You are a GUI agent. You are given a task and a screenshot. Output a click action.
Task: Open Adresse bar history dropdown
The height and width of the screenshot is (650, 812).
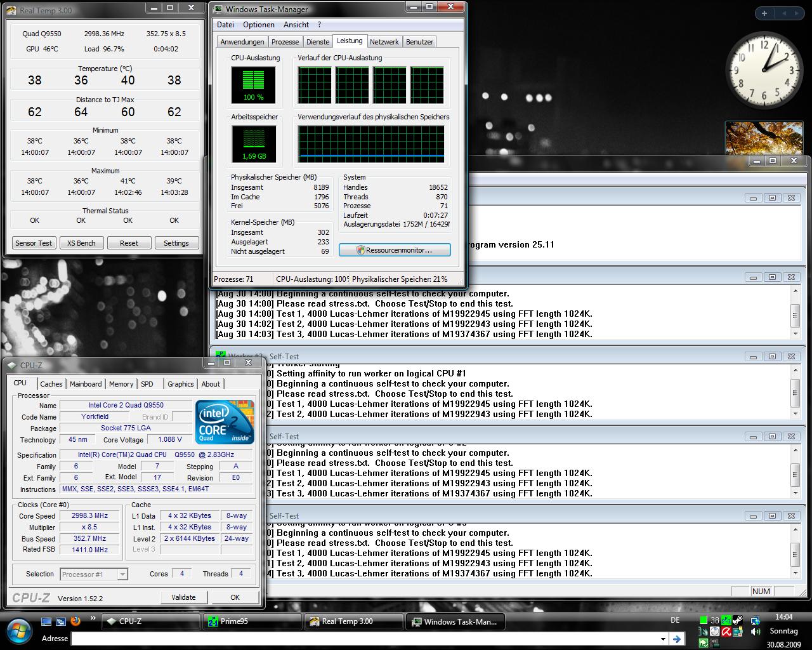(x=663, y=639)
